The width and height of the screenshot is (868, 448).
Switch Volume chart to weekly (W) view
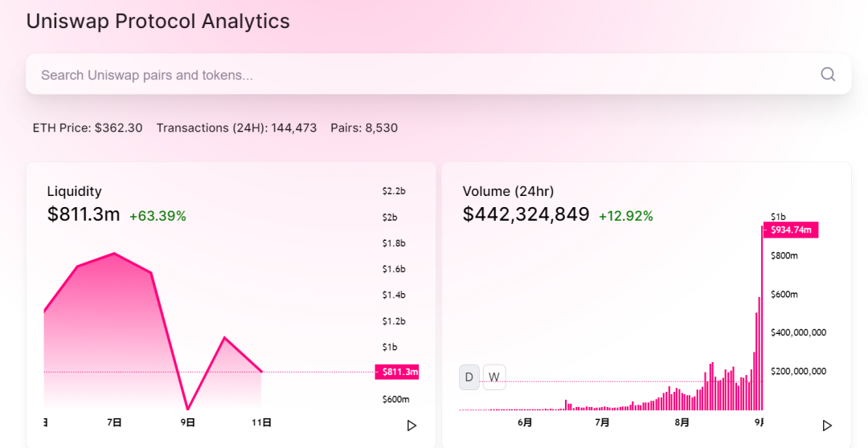(494, 377)
